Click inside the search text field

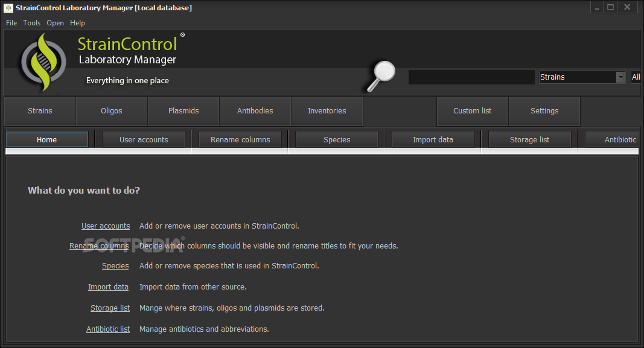(471, 77)
